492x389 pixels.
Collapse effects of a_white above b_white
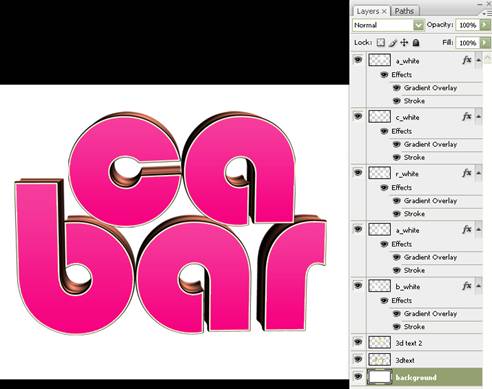[x=478, y=230]
